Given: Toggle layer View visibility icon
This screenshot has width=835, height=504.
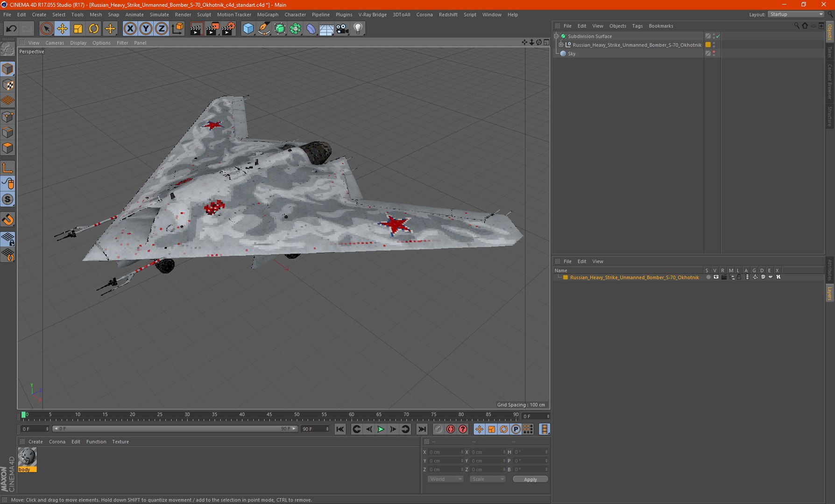Looking at the screenshot, I should click(x=716, y=277).
